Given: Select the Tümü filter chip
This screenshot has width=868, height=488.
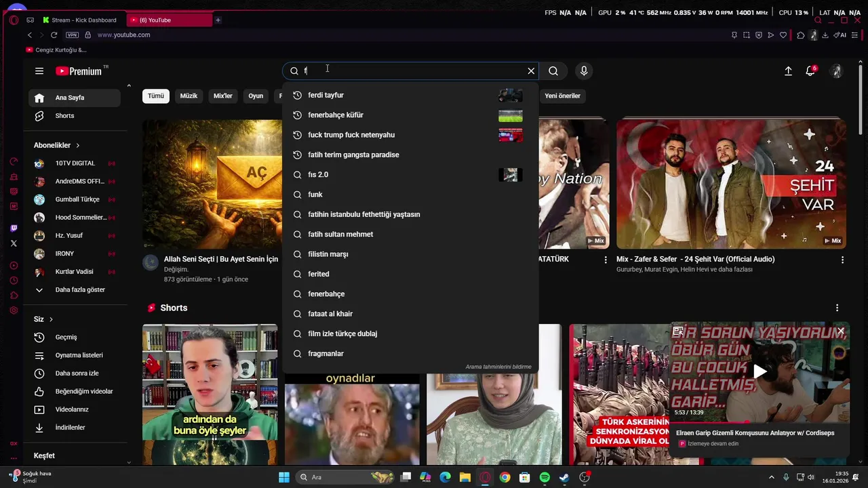Looking at the screenshot, I should coord(156,96).
